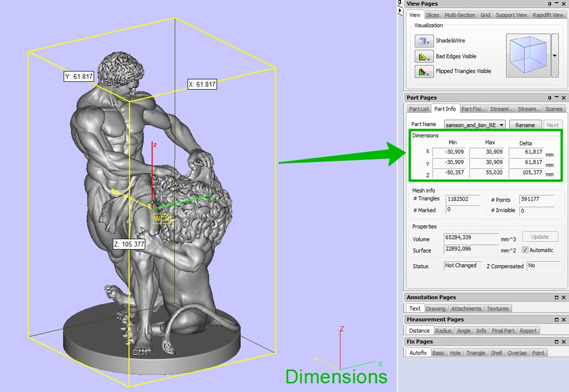Click the Next button
Image resolution: width=569 pixels, height=392 pixels.
point(553,125)
